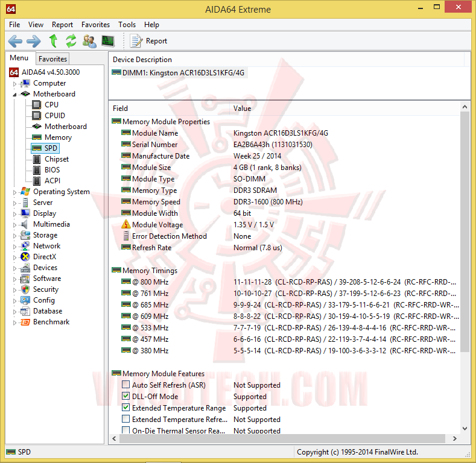Select the CPU chip icon in tree
This screenshot has height=463, width=476.
pos(37,105)
